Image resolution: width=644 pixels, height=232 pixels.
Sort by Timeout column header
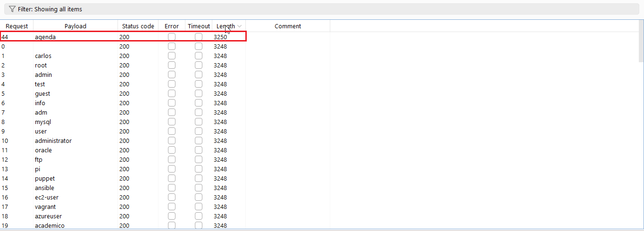pos(199,26)
